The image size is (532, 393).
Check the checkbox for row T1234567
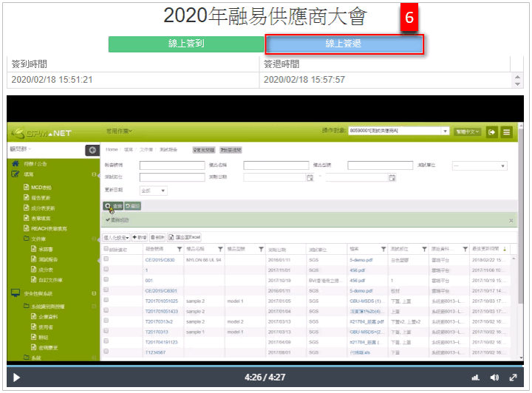tap(106, 352)
